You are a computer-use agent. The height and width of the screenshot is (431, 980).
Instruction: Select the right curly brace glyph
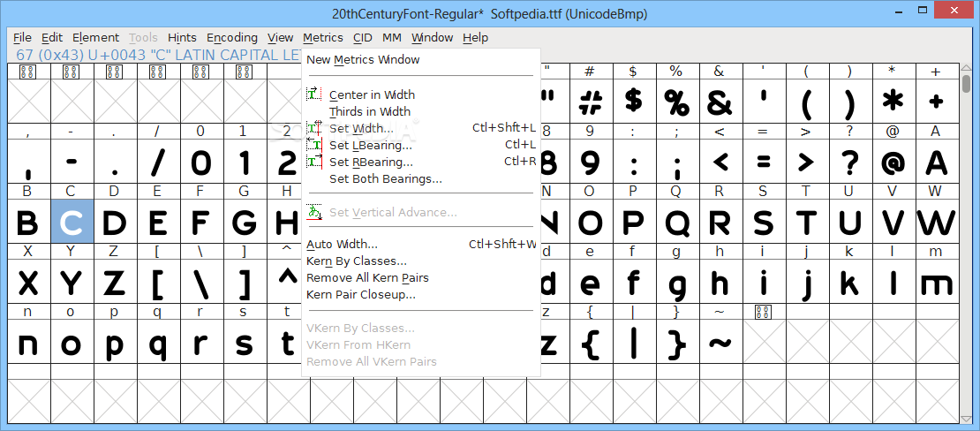click(676, 342)
